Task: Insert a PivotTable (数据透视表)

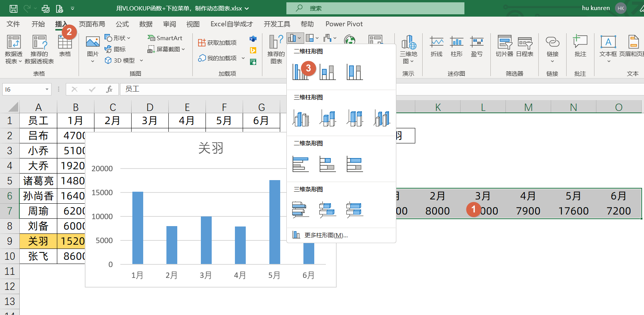Action: coord(14,49)
